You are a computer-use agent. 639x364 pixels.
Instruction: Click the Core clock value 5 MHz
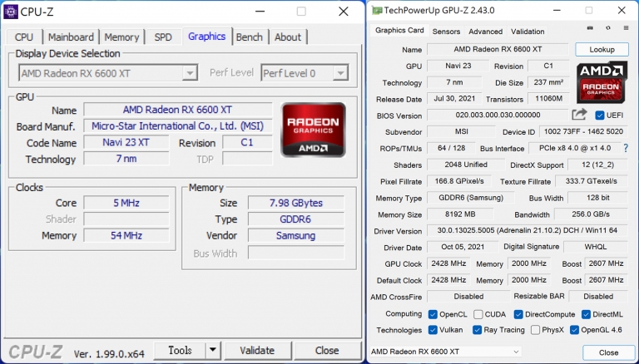[x=126, y=203]
